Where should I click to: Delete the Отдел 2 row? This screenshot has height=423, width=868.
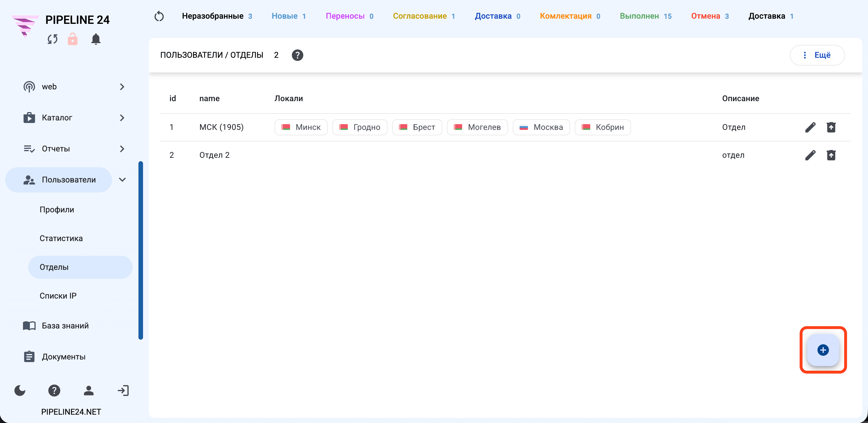(831, 155)
